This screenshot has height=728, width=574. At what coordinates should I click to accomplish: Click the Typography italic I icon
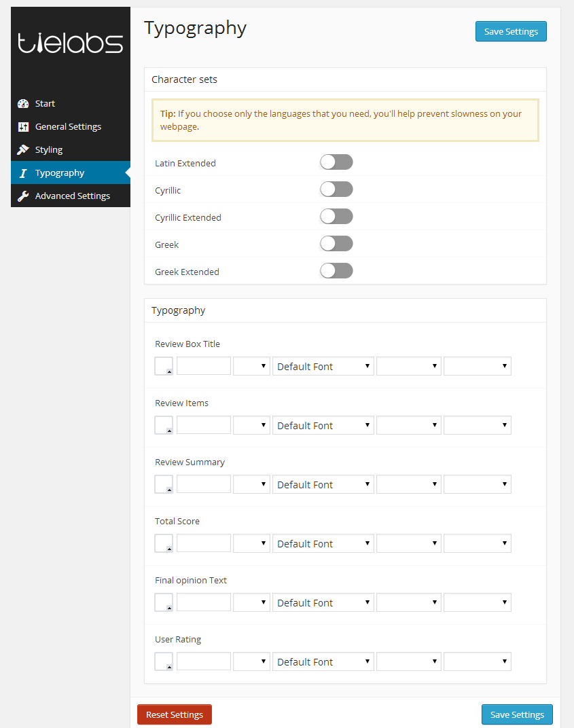pyautogui.click(x=23, y=172)
